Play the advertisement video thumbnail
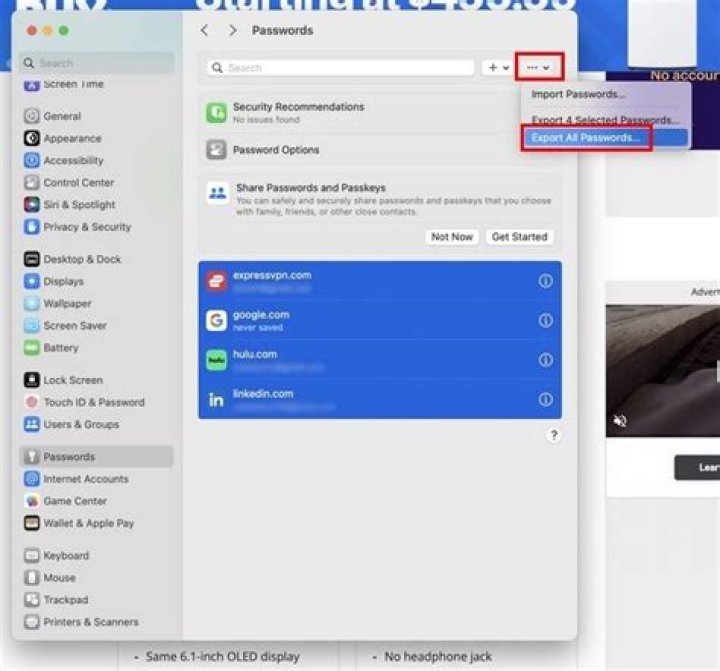 click(x=663, y=371)
